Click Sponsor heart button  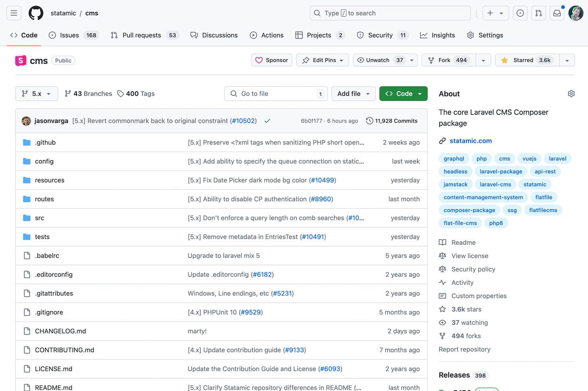(271, 60)
